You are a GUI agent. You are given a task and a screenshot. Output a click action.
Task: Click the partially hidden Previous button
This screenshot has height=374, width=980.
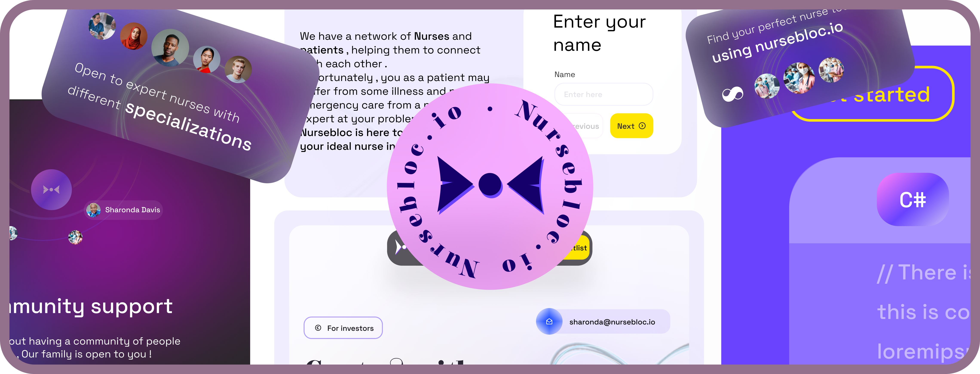584,126
